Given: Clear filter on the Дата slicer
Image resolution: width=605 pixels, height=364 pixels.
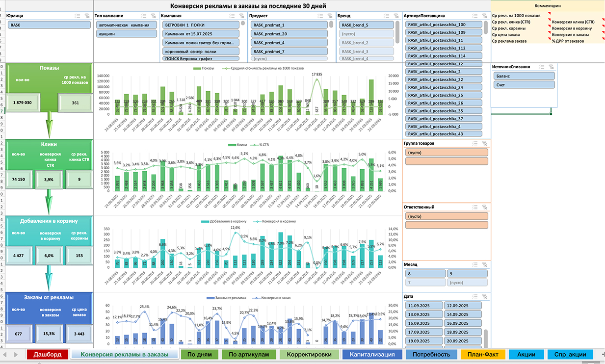Looking at the screenshot, I should coord(484,296).
